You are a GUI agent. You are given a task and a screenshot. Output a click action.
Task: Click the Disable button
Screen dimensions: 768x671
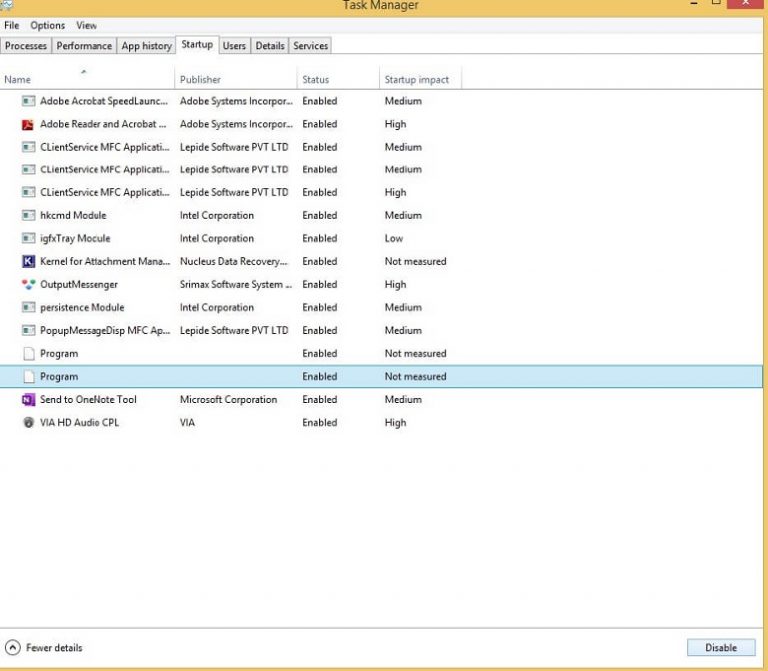coord(721,647)
